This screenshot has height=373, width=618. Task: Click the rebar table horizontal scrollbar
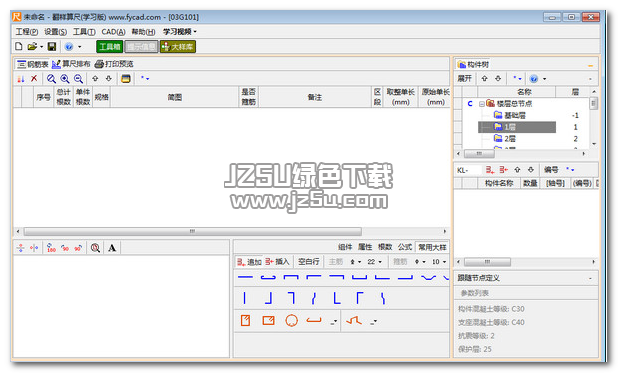pyautogui.click(x=192, y=231)
